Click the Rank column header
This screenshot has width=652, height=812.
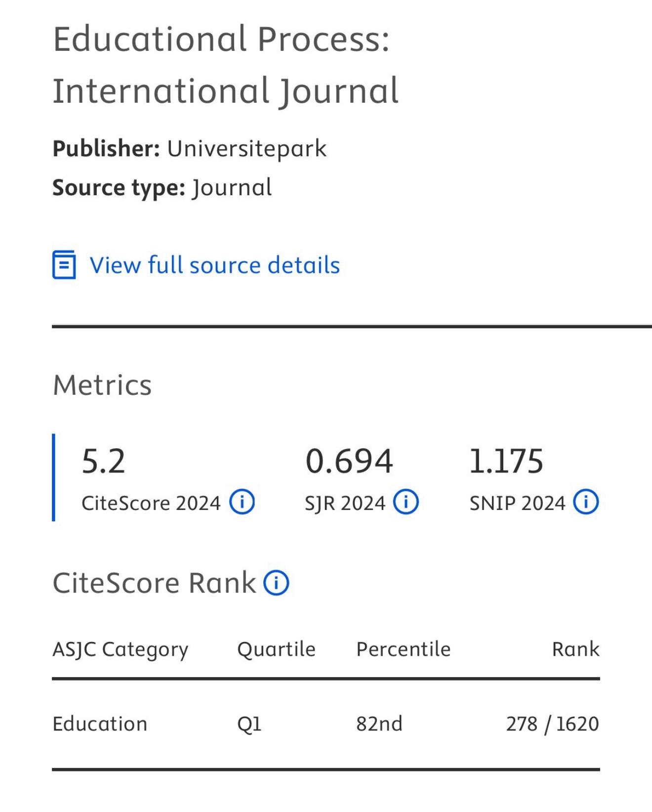pyautogui.click(x=575, y=649)
